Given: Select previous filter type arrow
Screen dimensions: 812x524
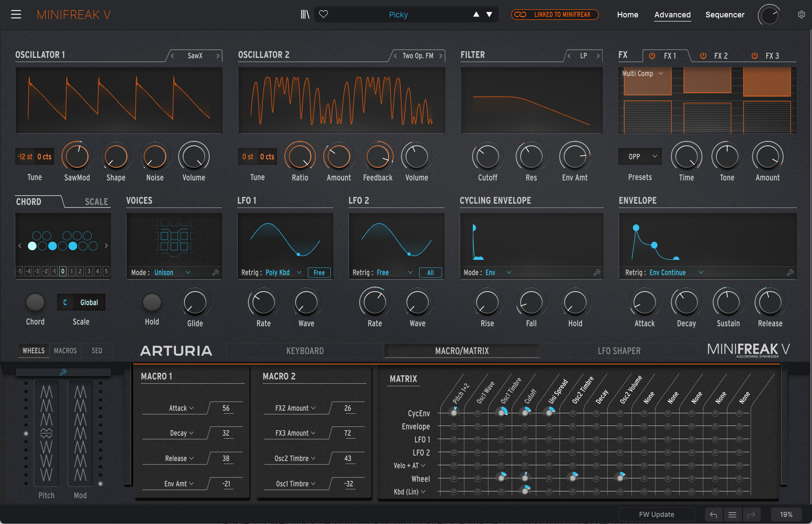Looking at the screenshot, I should pyautogui.click(x=569, y=56).
